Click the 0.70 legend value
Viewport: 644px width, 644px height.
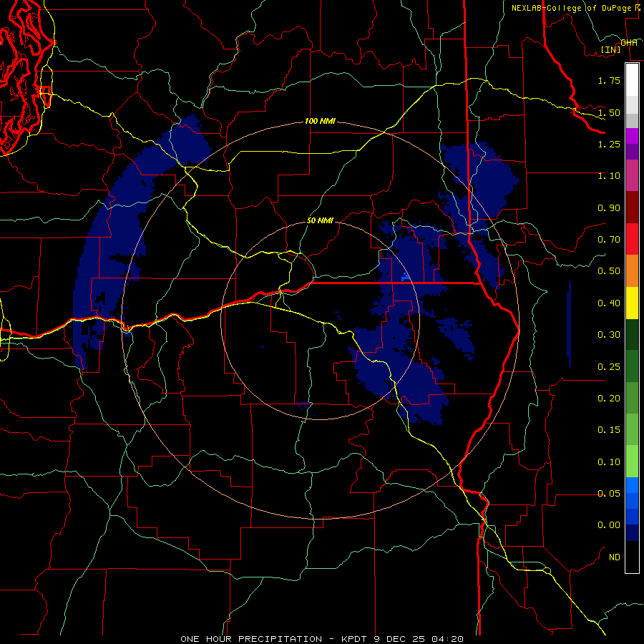pyautogui.click(x=609, y=240)
